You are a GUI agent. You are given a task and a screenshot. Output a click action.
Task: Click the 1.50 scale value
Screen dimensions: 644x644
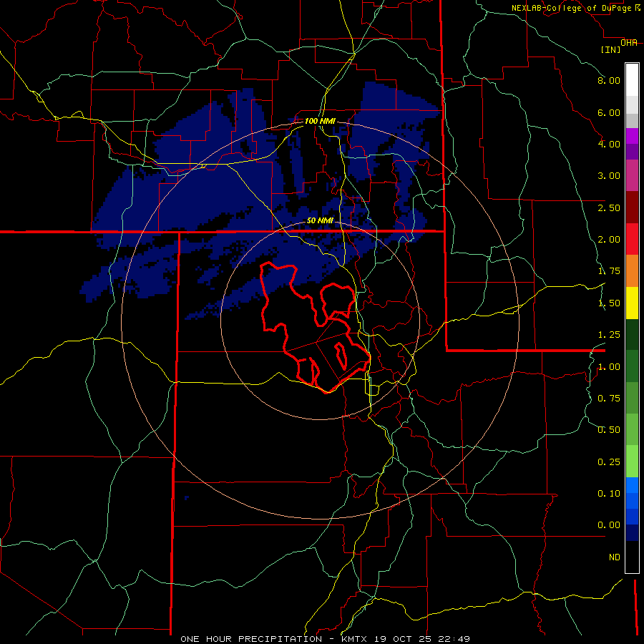(609, 303)
